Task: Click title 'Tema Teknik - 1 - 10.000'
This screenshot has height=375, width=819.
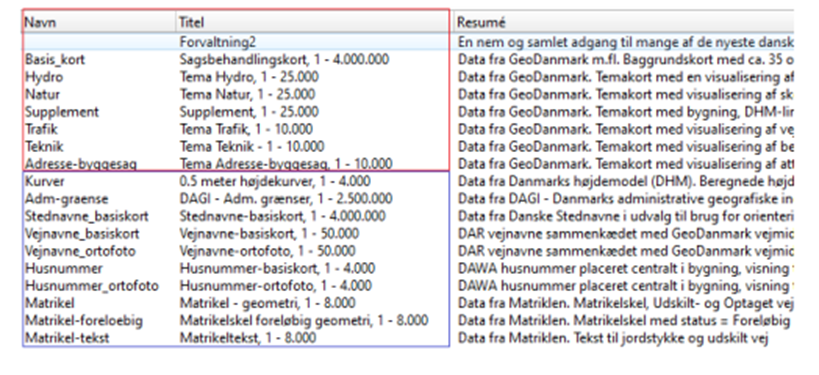Action: 252,147
